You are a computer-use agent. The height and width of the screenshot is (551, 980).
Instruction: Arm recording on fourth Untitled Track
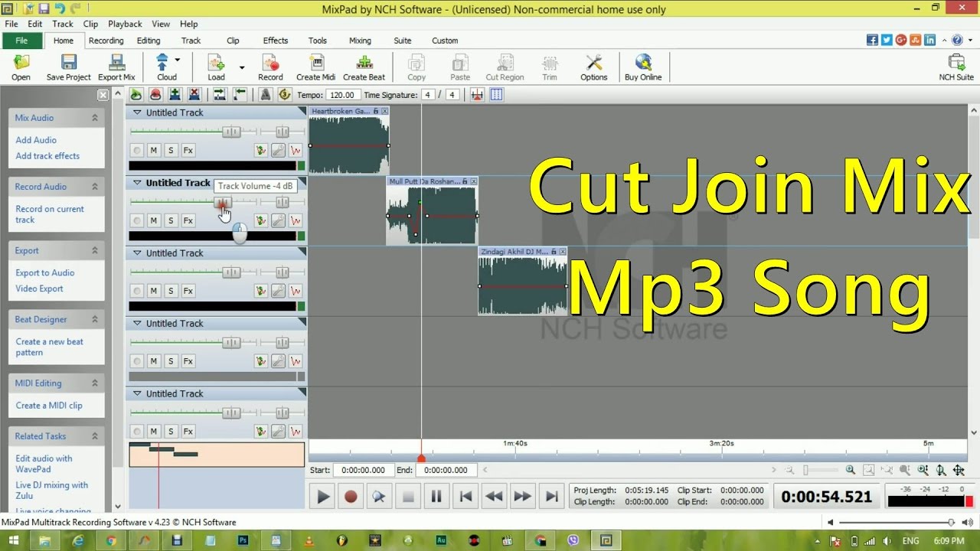[137, 361]
